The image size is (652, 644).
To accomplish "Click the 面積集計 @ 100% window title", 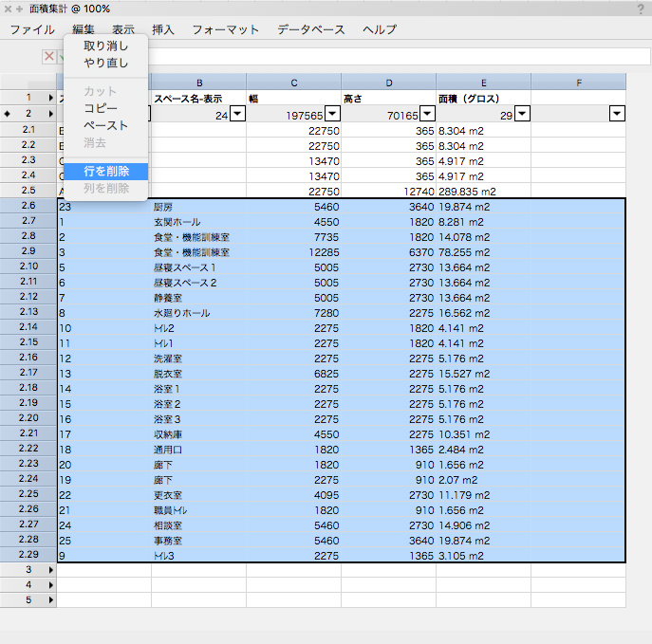I will (x=70, y=9).
